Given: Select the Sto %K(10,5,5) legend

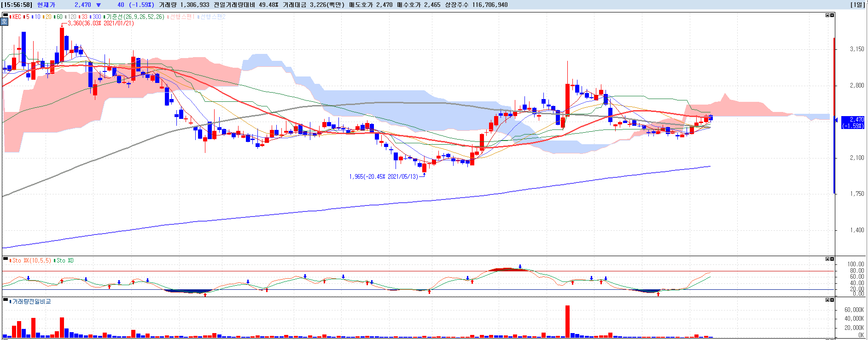Looking at the screenshot, I should [x=30, y=260].
